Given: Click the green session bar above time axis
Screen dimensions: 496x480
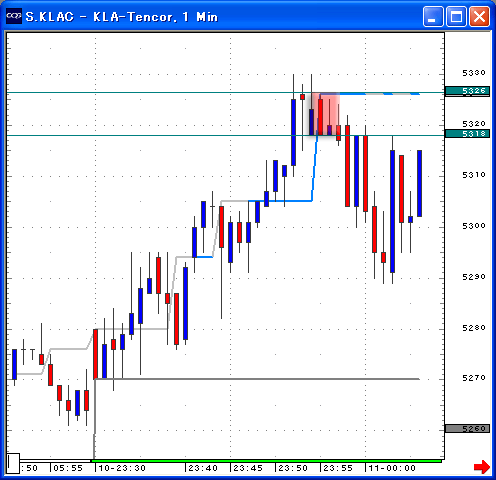Looking at the screenshot, I should click(x=267, y=461).
